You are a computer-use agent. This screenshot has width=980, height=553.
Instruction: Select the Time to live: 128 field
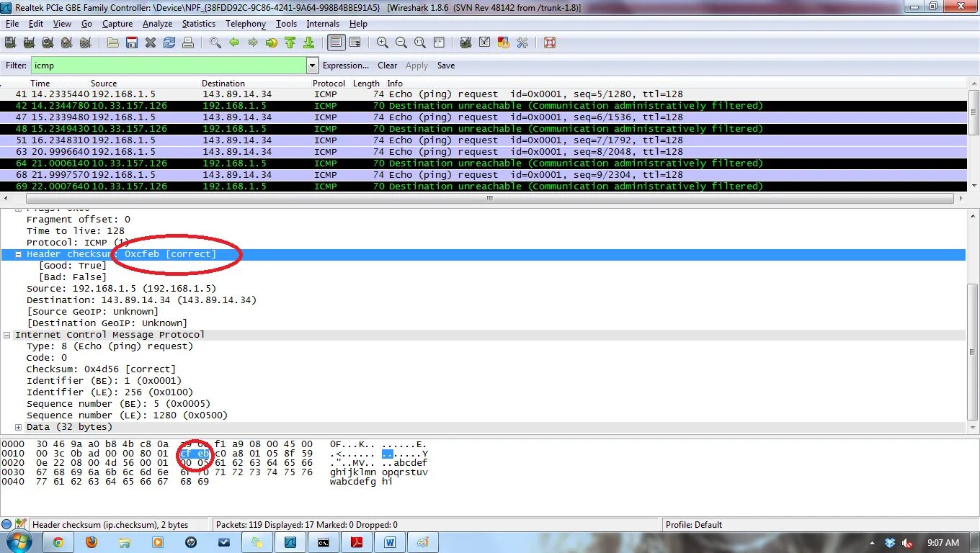(76, 231)
